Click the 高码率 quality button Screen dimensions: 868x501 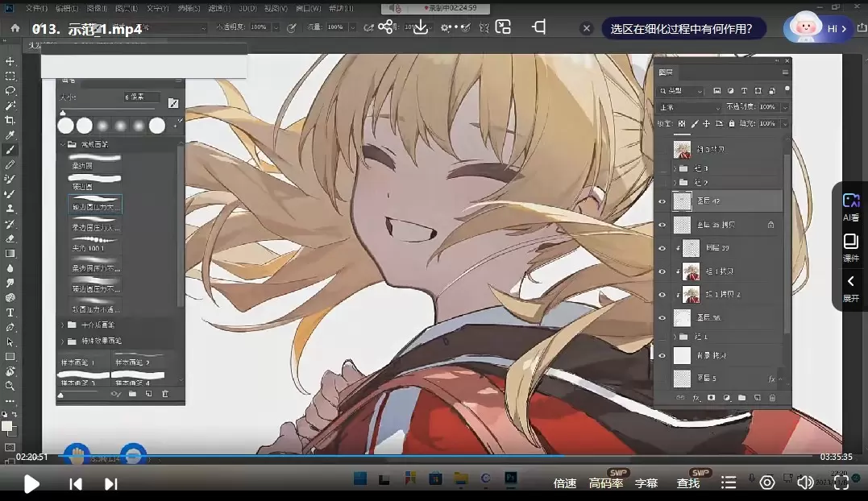pyautogui.click(x=606, y=483)
